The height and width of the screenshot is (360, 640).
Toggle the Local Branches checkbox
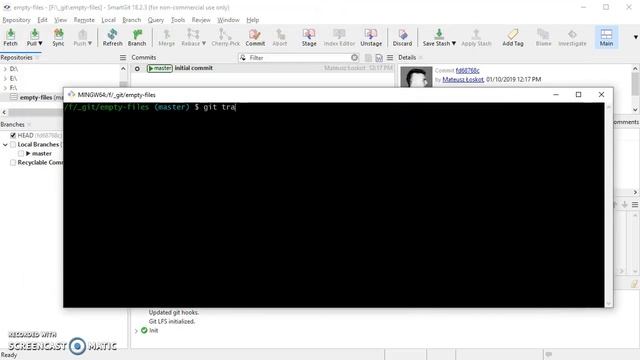(x=13, y=144)
